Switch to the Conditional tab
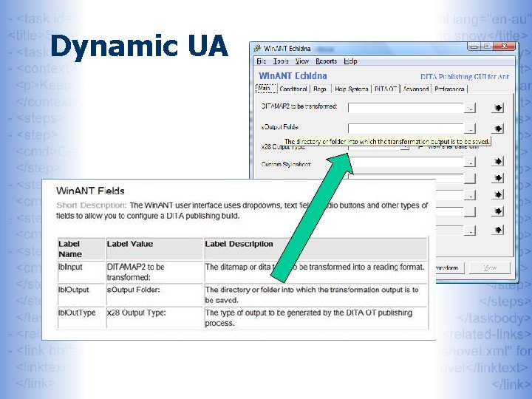532x399 pixels. (x=293, y=89)
